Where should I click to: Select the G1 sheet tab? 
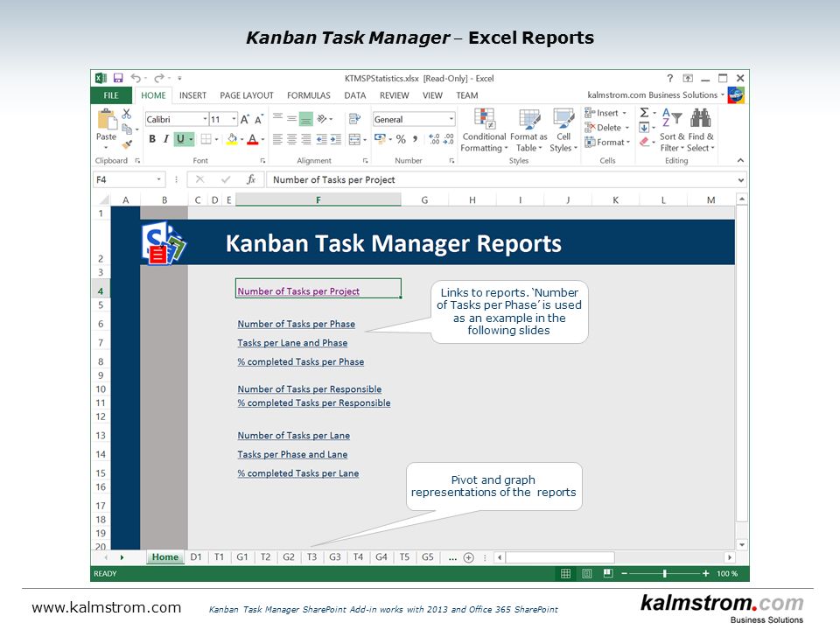tap(242, 557)
